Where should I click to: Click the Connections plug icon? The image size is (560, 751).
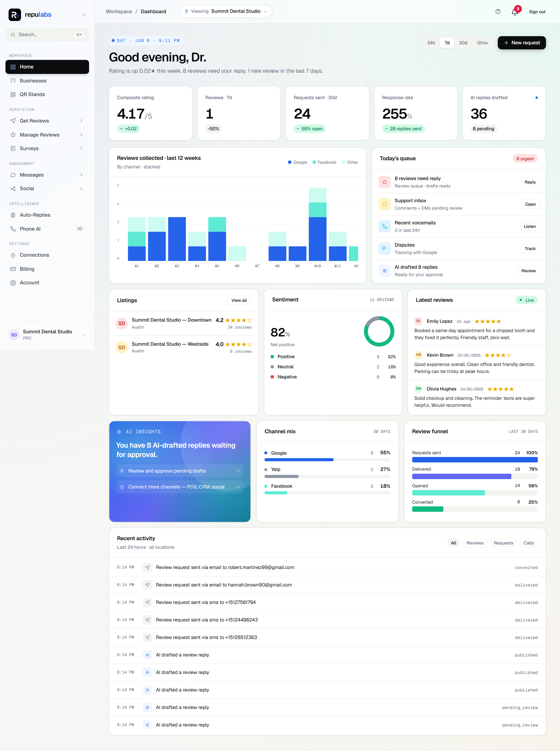pyautogui.click(x=13, y=255)
